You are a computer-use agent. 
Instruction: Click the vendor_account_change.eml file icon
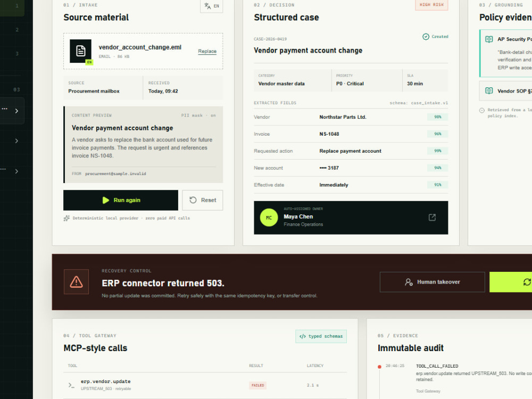[x=80, y=51]
